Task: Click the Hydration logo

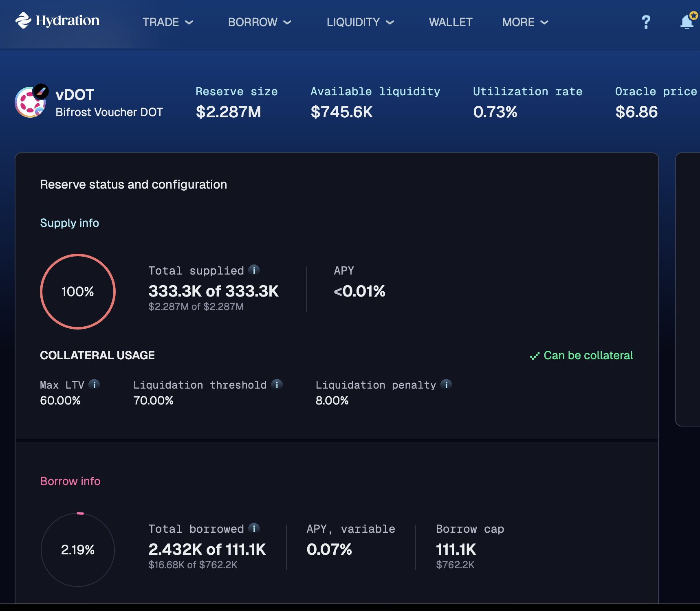Action: point(57,20)
